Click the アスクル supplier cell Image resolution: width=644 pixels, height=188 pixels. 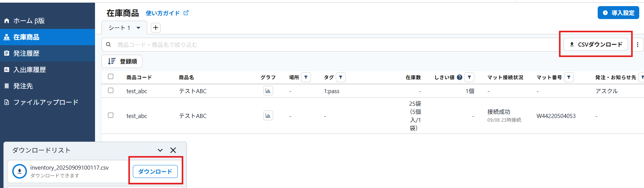coord(607,91)
